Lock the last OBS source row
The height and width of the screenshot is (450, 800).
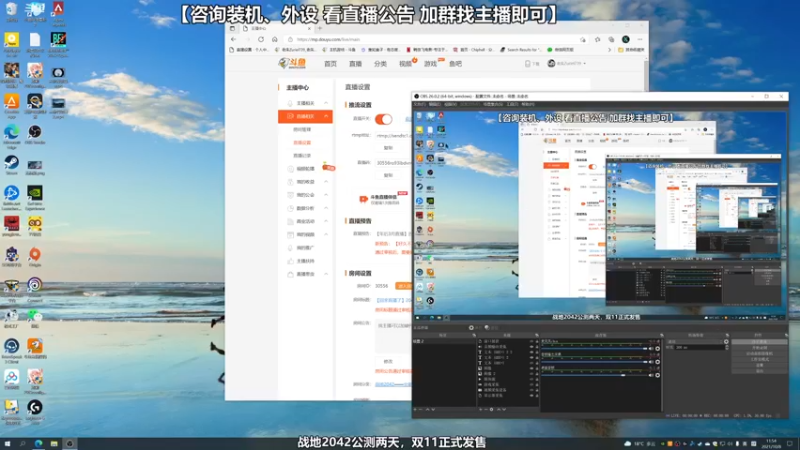click(537, 395)
